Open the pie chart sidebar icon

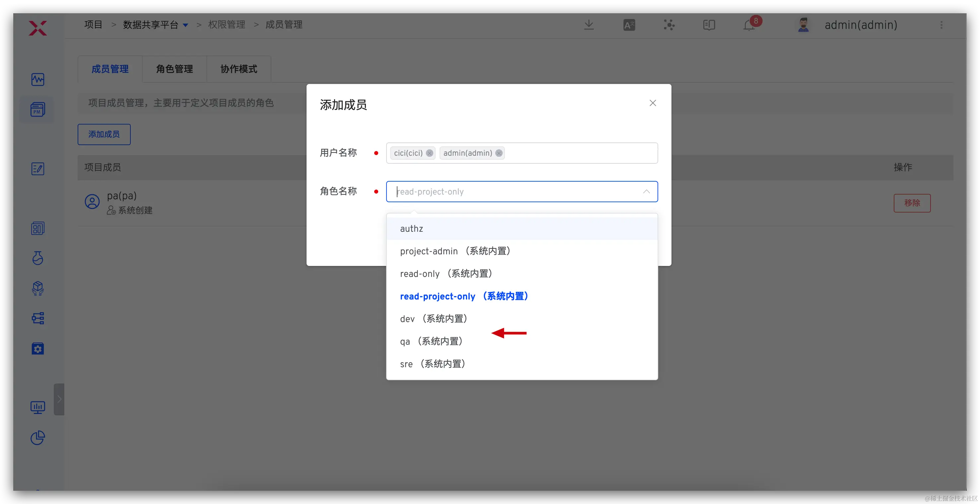tap(37, 438)
